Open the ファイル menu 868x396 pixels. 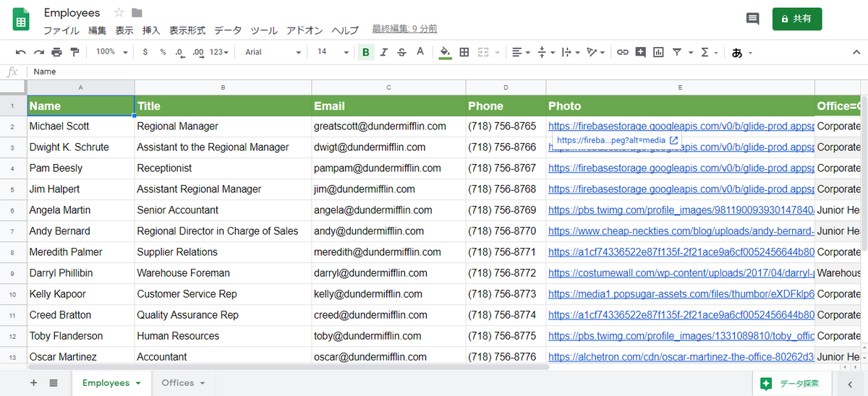point(61,30)
